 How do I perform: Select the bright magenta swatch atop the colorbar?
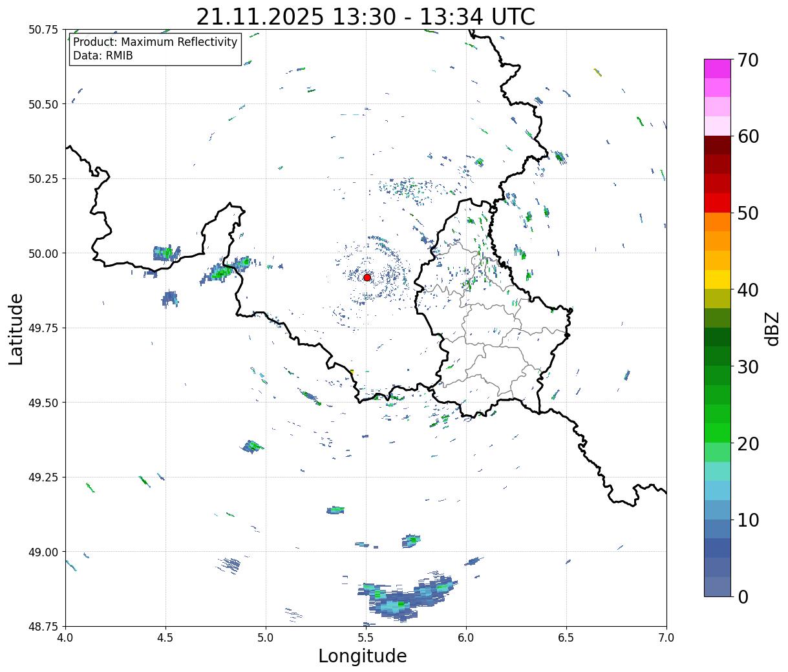(x=717, y=68)
